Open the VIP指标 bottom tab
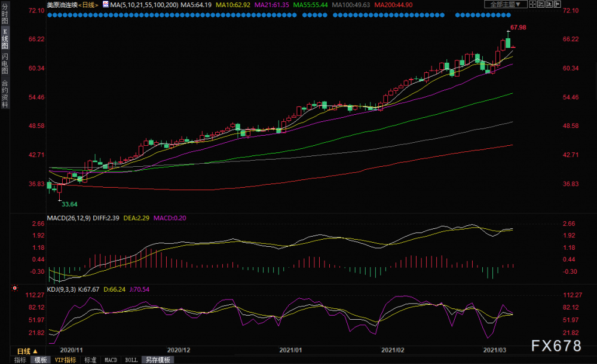Image resolution: width=597 pixels, height=364 pixels. point(66,360)
